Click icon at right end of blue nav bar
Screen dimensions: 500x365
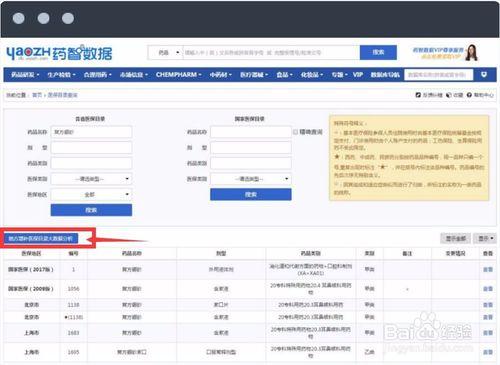tap(484, 74)
